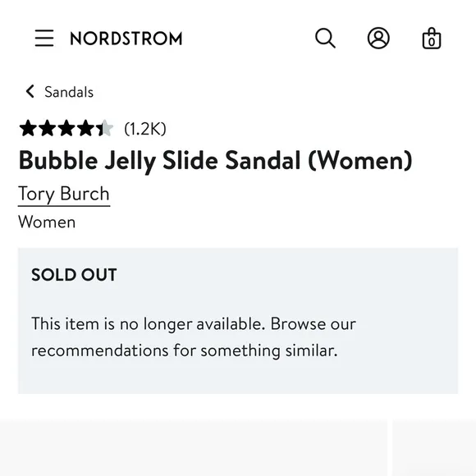Click the second filled rating star
Image resolution: width=476 pixels, height=476 pixels.
(x=48, y=128)
